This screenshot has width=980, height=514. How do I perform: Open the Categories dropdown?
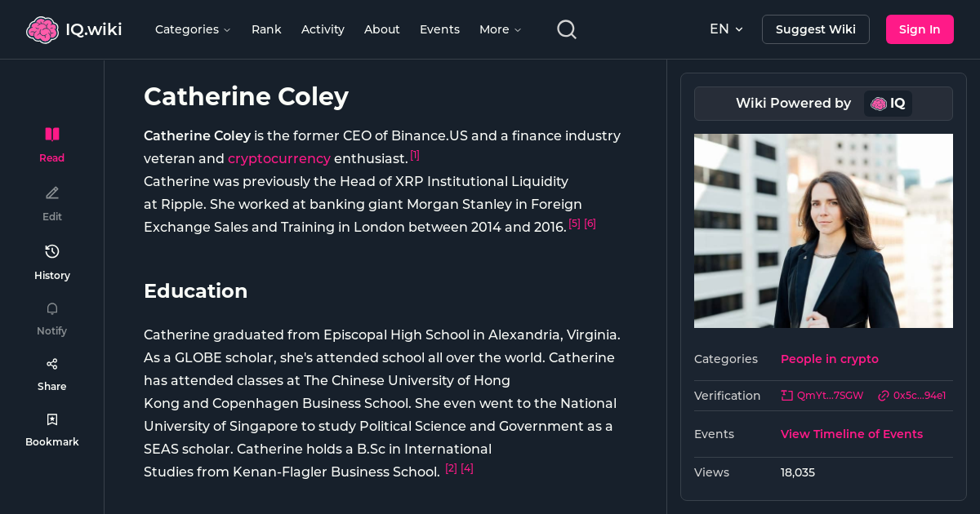(193, 29)
